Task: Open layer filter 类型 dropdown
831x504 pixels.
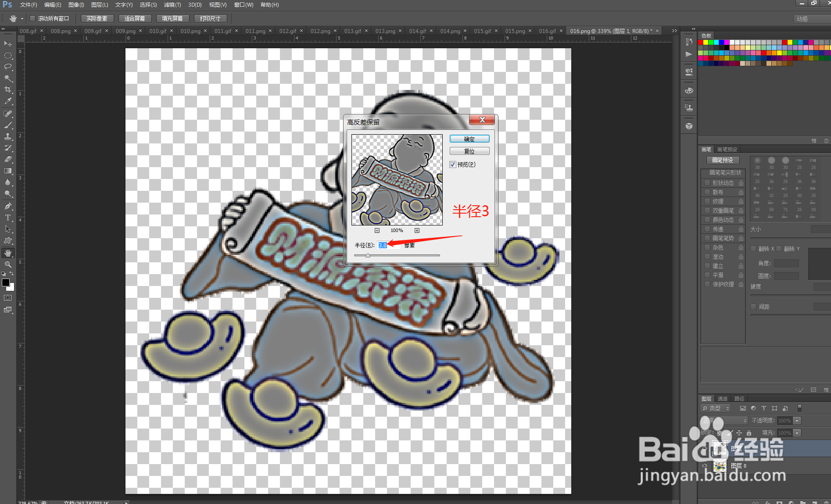Action: [x=715, y=408]
